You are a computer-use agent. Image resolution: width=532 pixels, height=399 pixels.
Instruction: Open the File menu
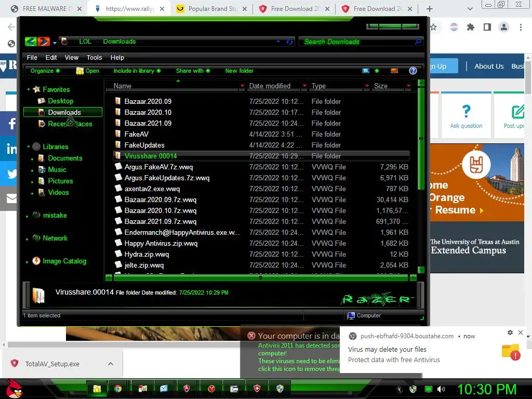[x=32, y=57]
